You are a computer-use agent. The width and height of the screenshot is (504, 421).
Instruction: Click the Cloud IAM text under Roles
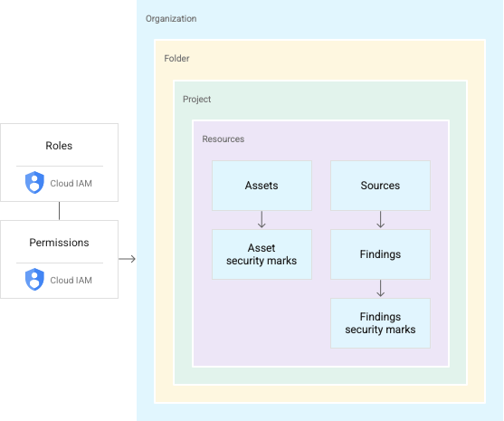(71, 183)
